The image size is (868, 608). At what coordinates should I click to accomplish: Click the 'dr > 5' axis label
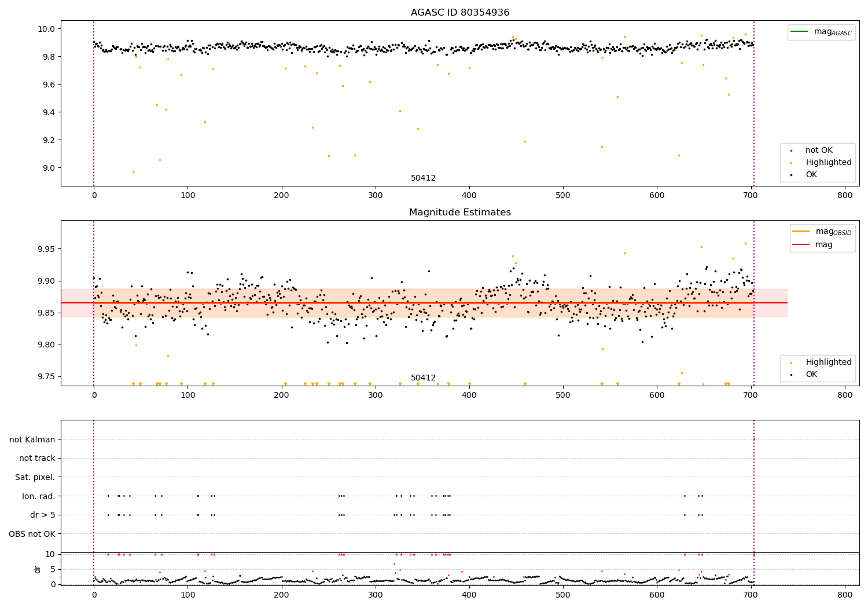coord(43,515)
